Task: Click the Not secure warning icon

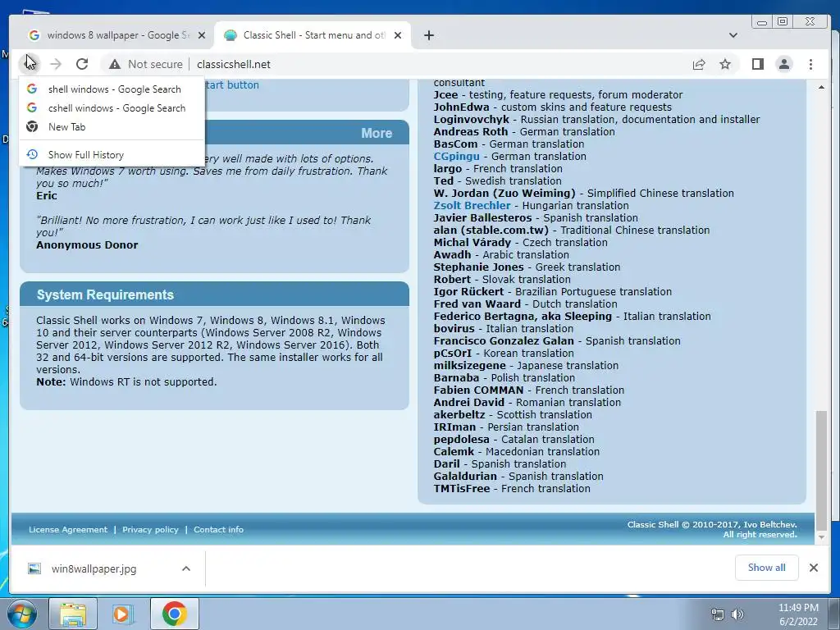Action: click(115, 64)
